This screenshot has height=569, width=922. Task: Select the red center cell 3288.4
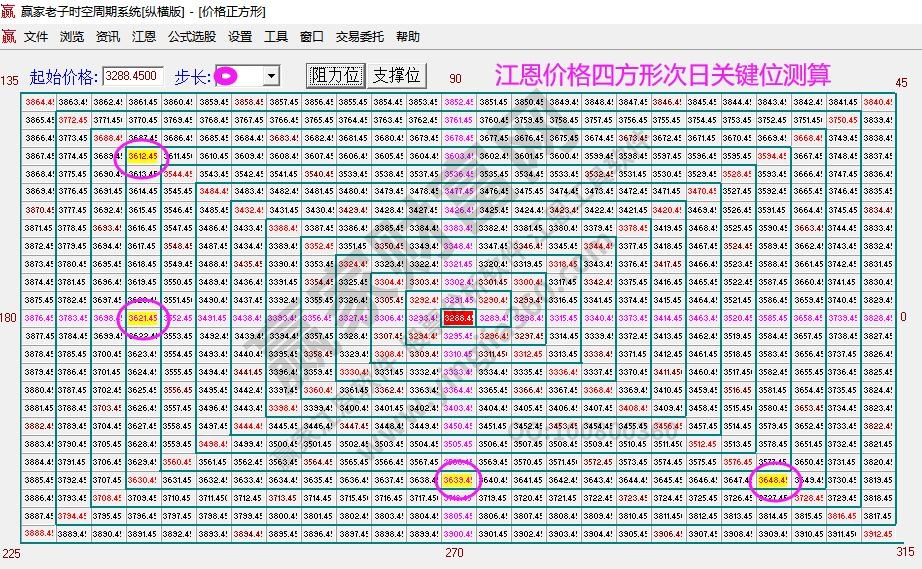pos(458,318)
